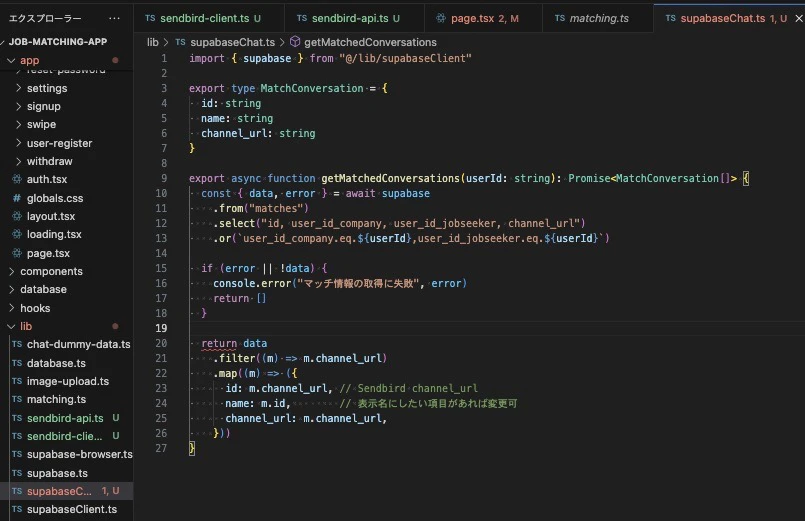This screenshot has height=521, width=805.
Task: Open explorer more actions ellipsis menu
Action: tap(114, 18)
